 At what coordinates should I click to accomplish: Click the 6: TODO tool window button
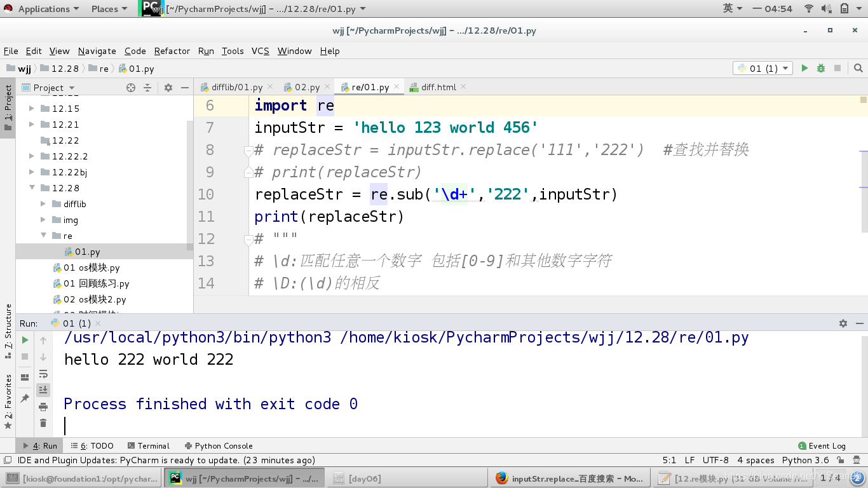pyautogui.click(x=92, y=446)
